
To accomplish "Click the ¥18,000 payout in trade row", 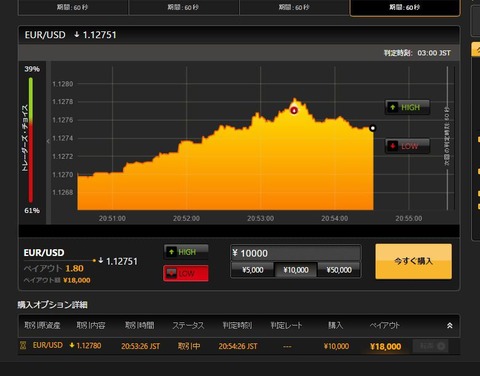I will tap(385, 347).
